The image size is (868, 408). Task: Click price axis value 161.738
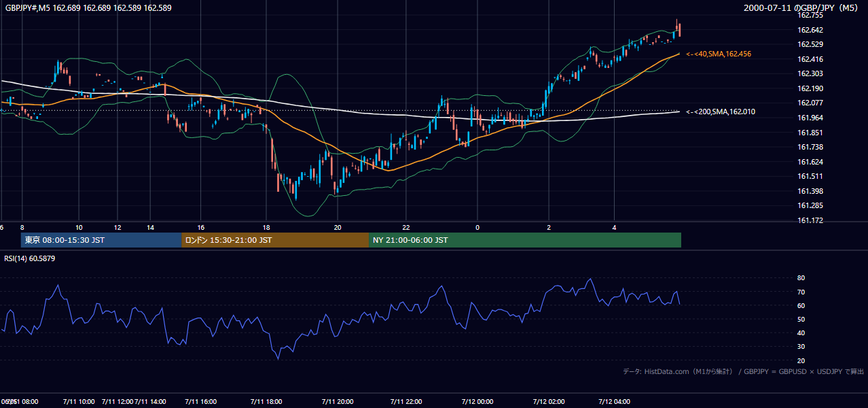tap(810, 147)
